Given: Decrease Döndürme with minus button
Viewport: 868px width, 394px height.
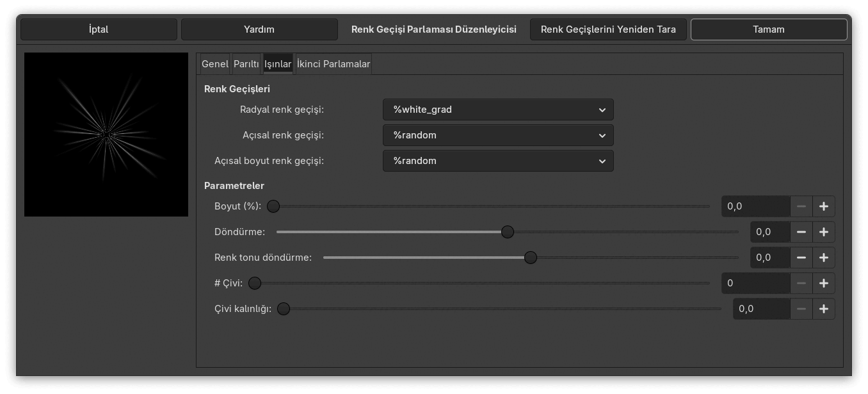Looking at the screenshot, I should [801, 232].
